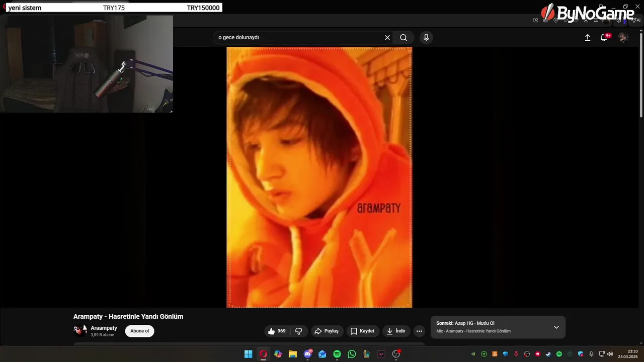Open the clock showing 23:10 25.03.2026

[628, 354]
